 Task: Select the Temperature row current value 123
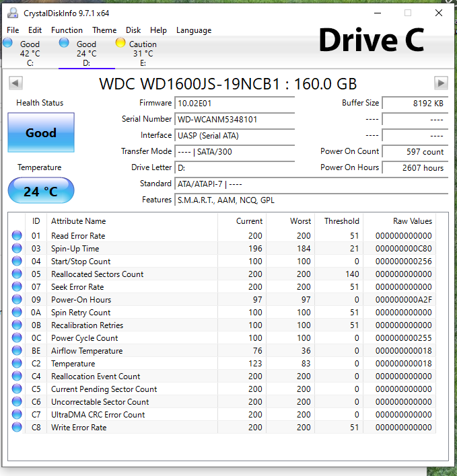tap(255, 363)
